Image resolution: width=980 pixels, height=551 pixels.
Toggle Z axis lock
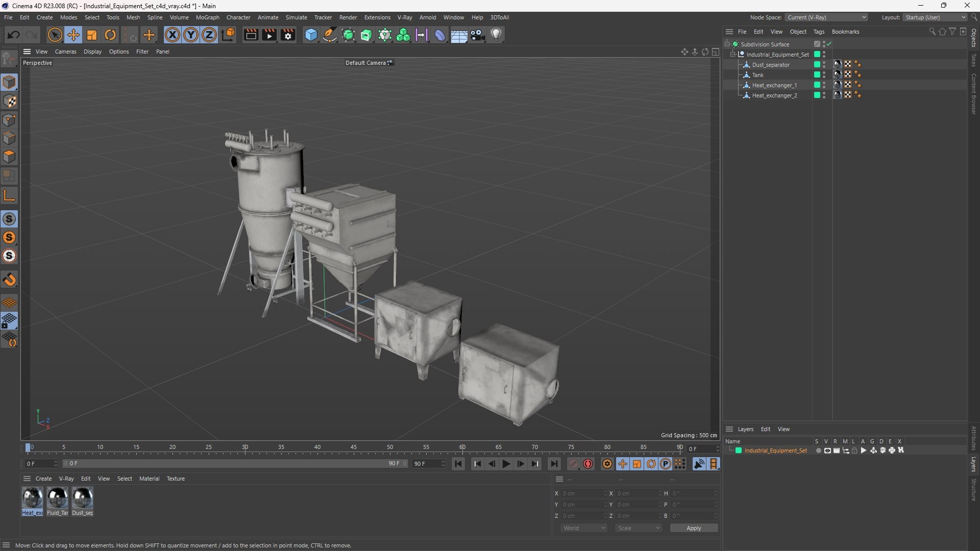209,35
